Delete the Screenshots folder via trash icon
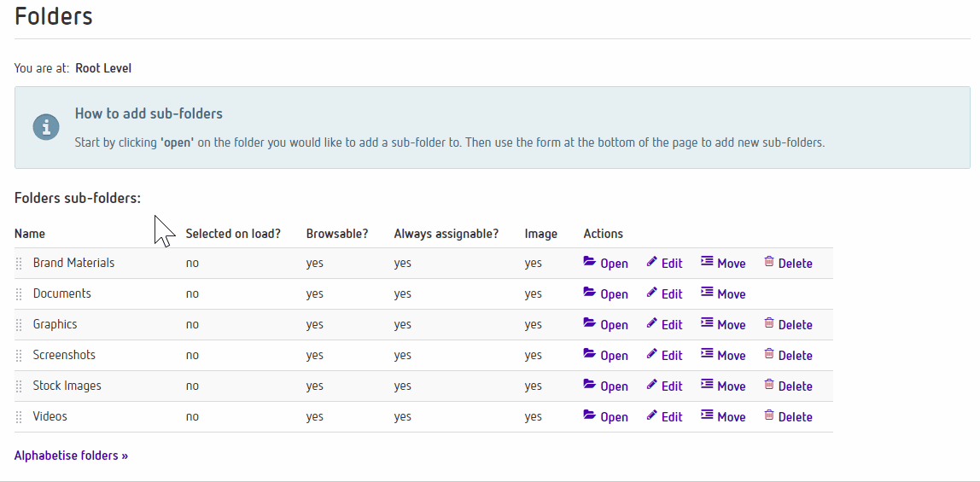The image size is (980, 482). pos(769,353)
